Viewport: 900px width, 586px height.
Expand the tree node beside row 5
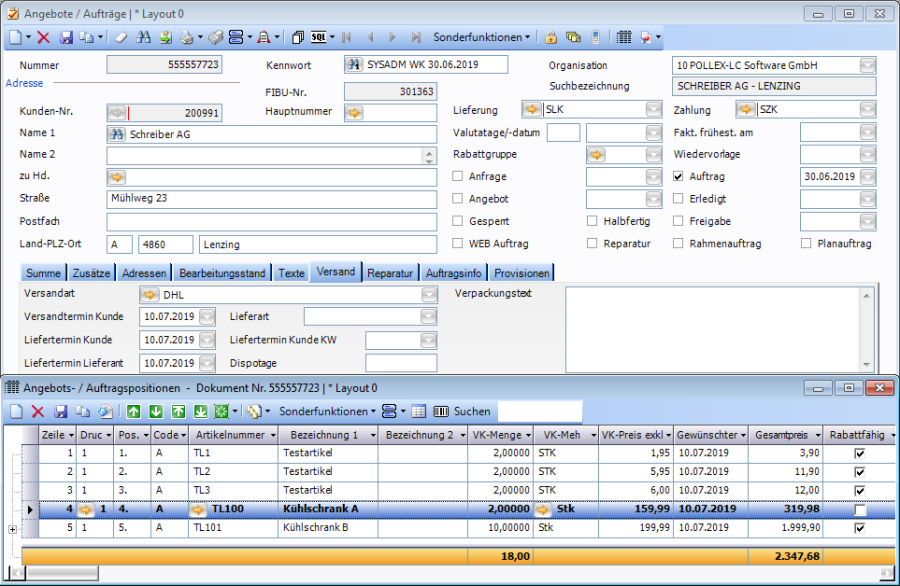12,528
